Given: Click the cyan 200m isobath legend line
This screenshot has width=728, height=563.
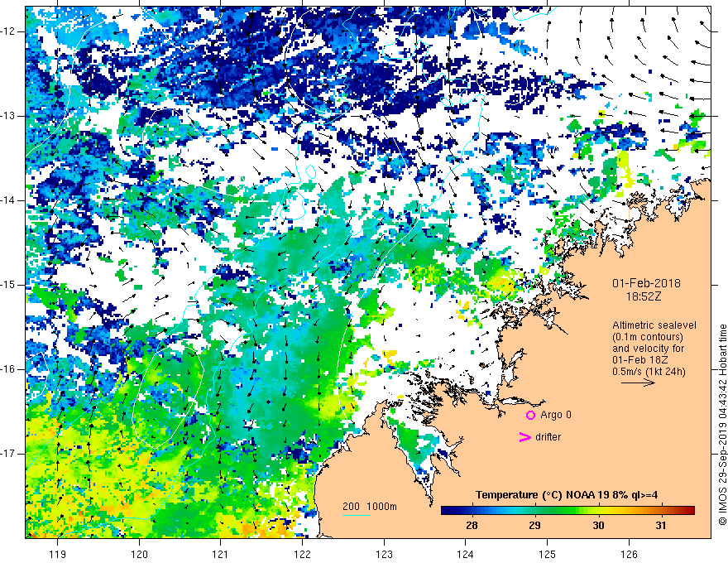Looking at the screenshot, I should 357,515.
